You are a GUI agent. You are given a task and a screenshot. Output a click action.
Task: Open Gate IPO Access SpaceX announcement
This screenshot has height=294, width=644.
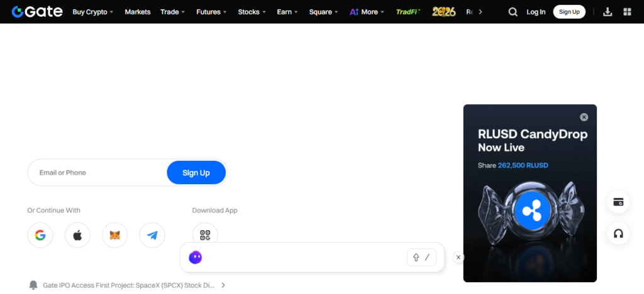(x=128, y=285)
